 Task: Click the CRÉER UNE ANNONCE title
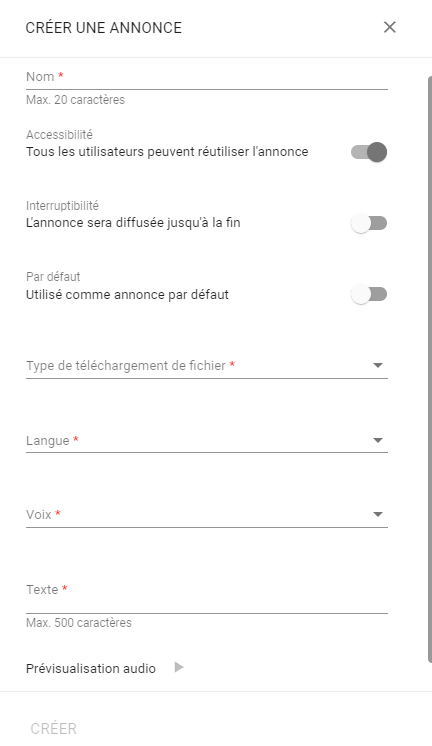pos(104,28)
